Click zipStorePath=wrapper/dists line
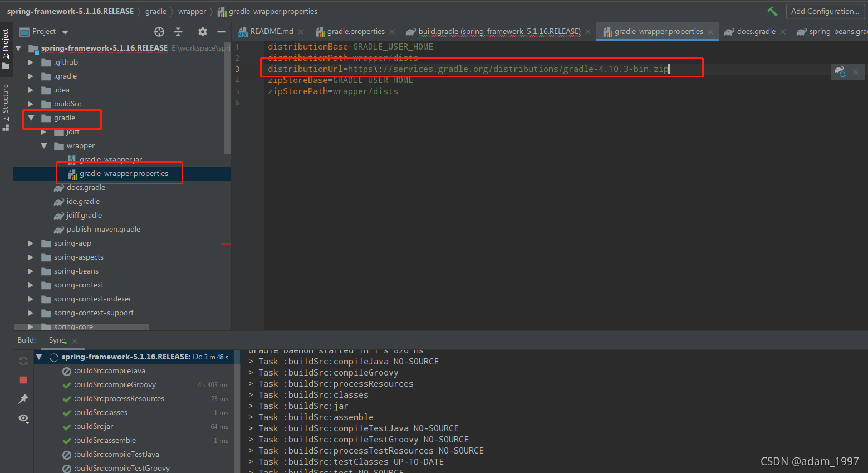Viewport: 868px width, 473px height. (333, 91)
